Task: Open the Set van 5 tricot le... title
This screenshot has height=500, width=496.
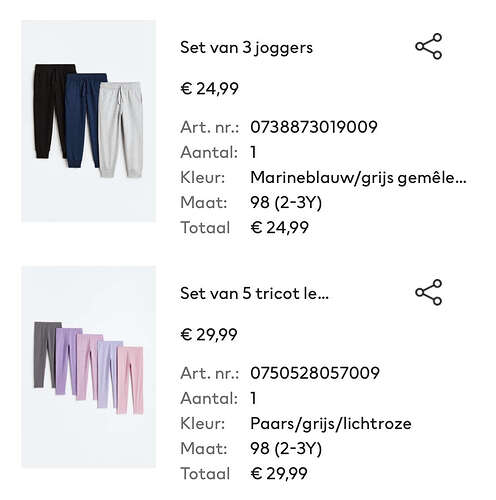Action: (254, 294)
